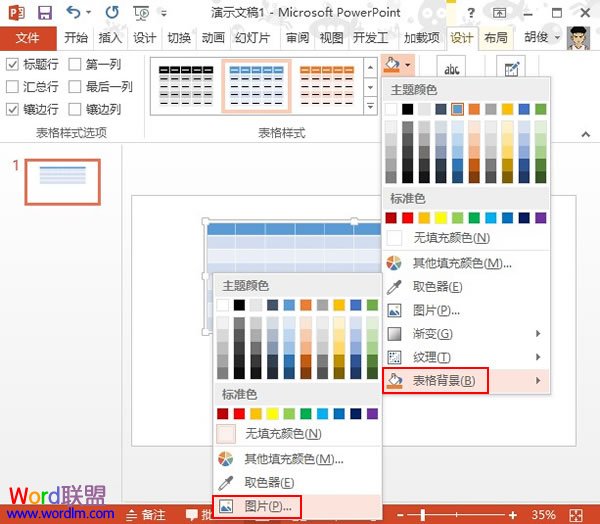Pick black theme color in shading menu
The image size is (600, 524).
point(408,109)
